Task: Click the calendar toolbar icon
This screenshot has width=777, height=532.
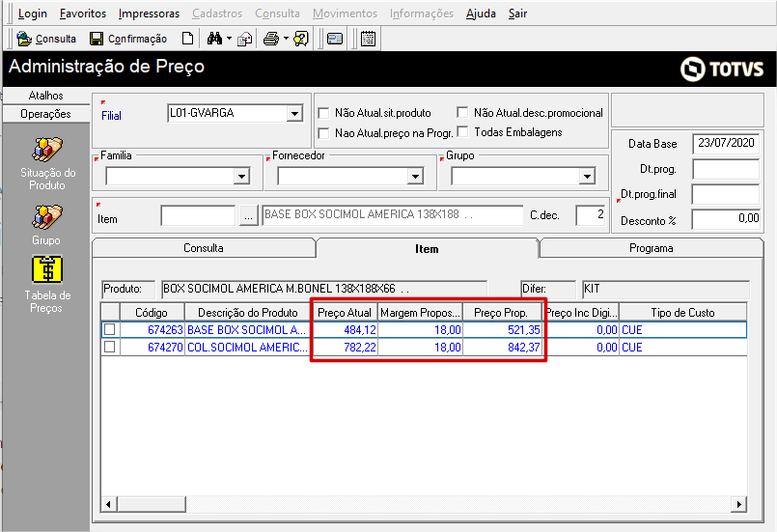Action: pos(368,39)
